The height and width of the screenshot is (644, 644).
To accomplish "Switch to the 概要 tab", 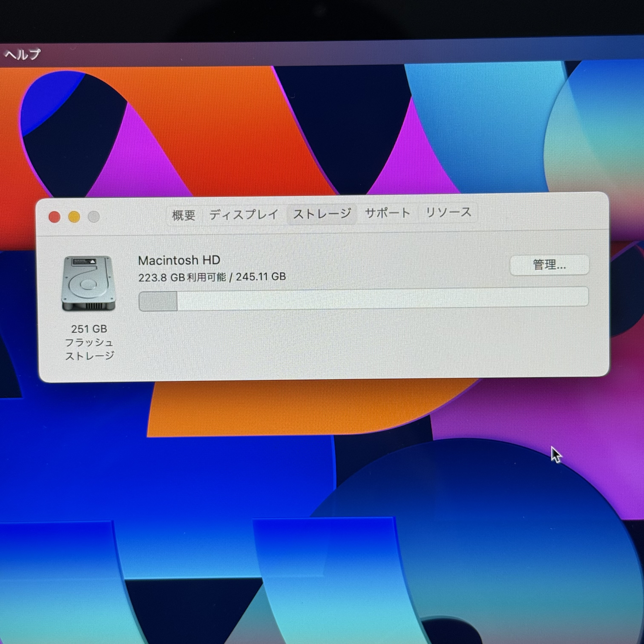I will pos(184,215).
